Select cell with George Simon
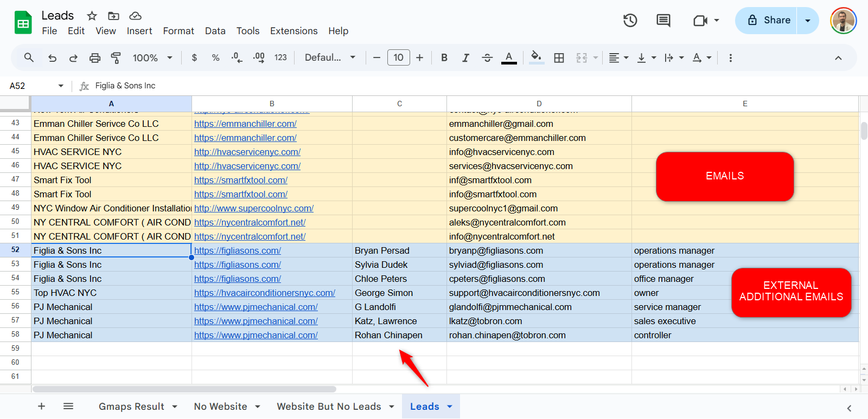This screenshot has height=419, width=868. pyautogui.click(x=399, y=293)
